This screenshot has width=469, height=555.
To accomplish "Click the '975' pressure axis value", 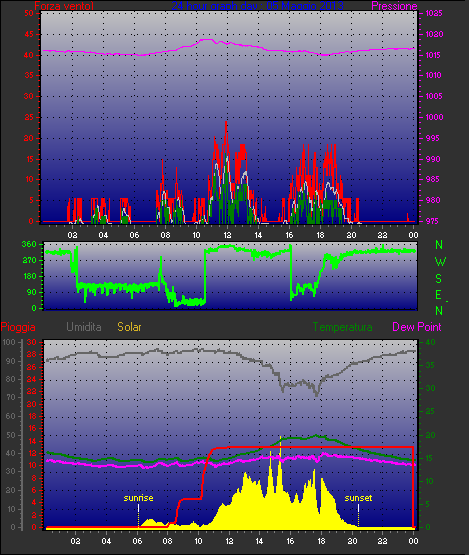I will coord(432,221).
